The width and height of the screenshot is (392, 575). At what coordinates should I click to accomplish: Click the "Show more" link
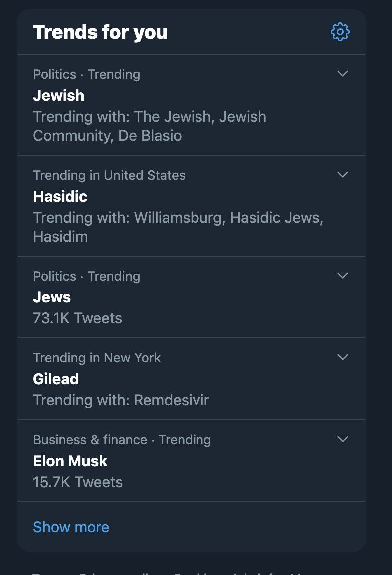71,527
